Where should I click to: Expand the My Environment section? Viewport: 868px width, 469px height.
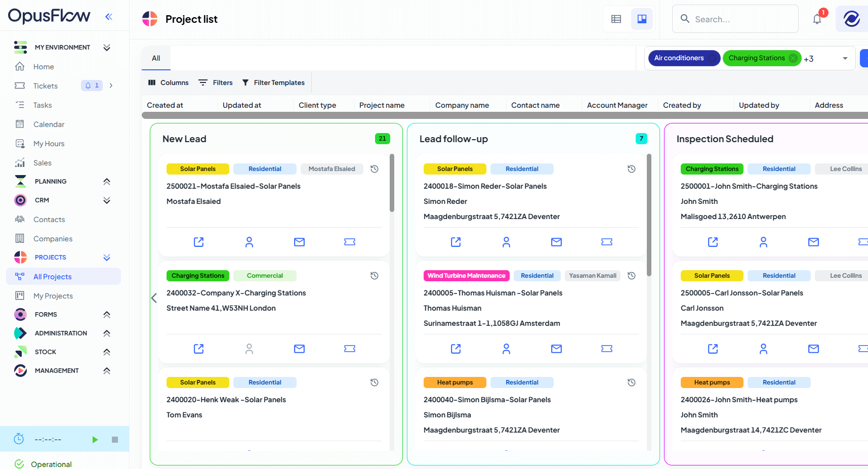click(107, 48)
